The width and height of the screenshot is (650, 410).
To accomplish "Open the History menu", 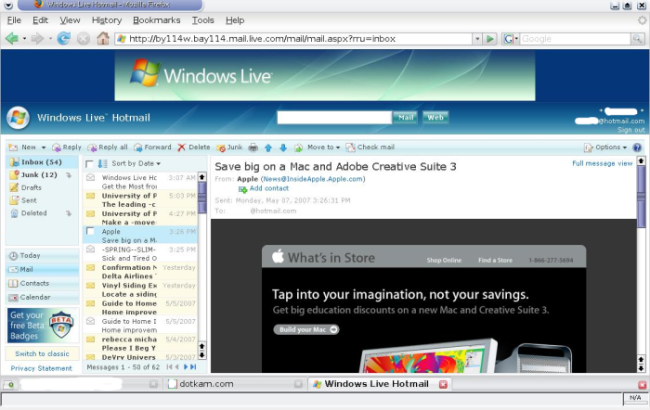I will click(x=107, y=20).
